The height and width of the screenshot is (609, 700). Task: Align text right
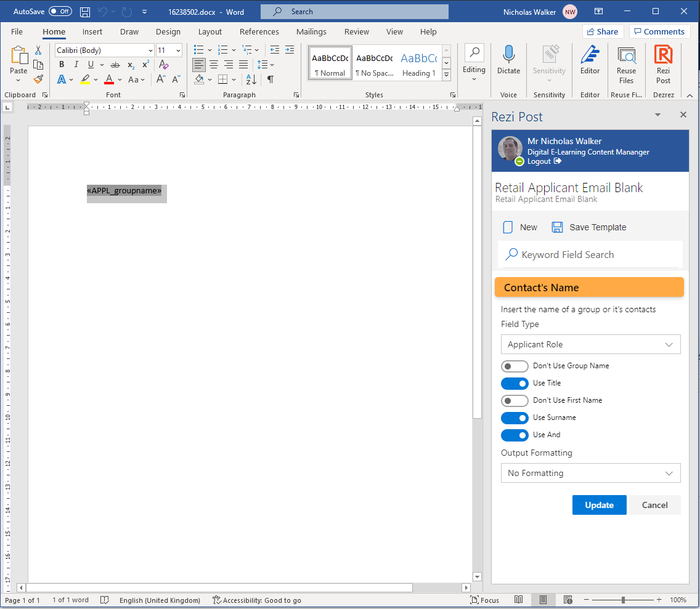[229, 65]
